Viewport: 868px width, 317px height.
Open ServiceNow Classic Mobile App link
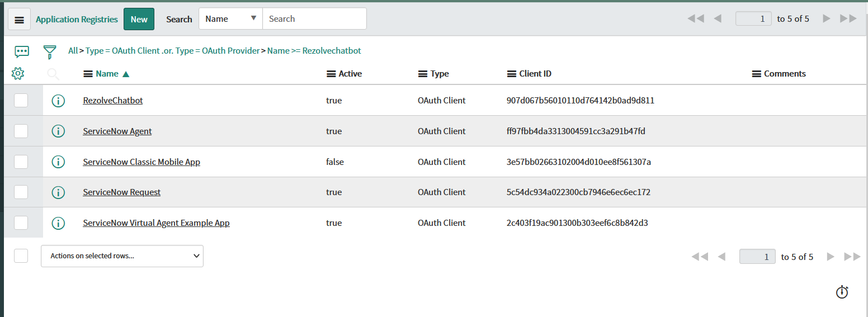(x=141, y=162)
